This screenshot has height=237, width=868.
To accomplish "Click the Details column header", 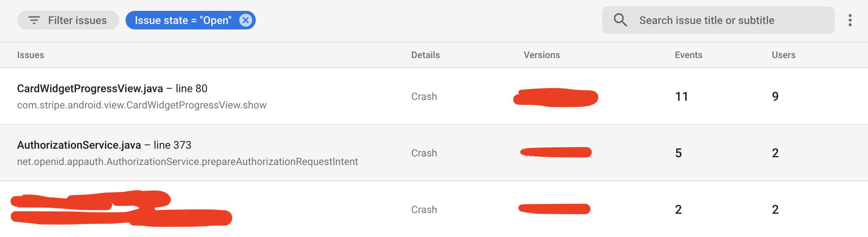I will (425, 55).
